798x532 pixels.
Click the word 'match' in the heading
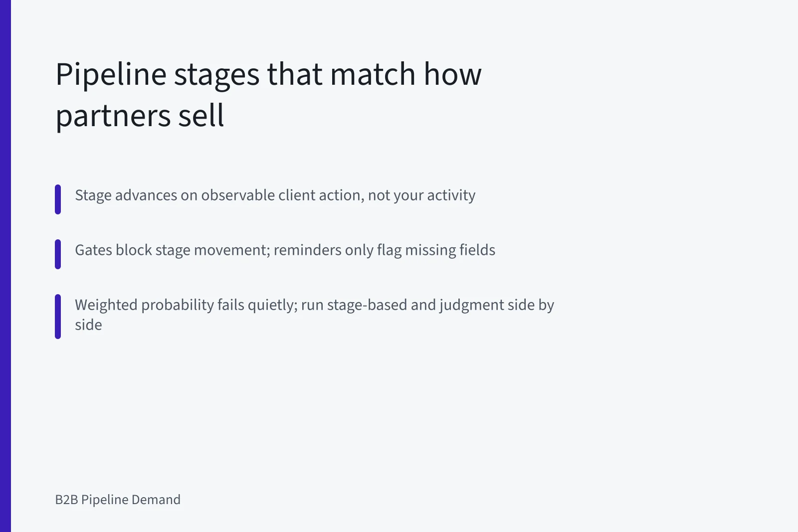tap(373, 74)
